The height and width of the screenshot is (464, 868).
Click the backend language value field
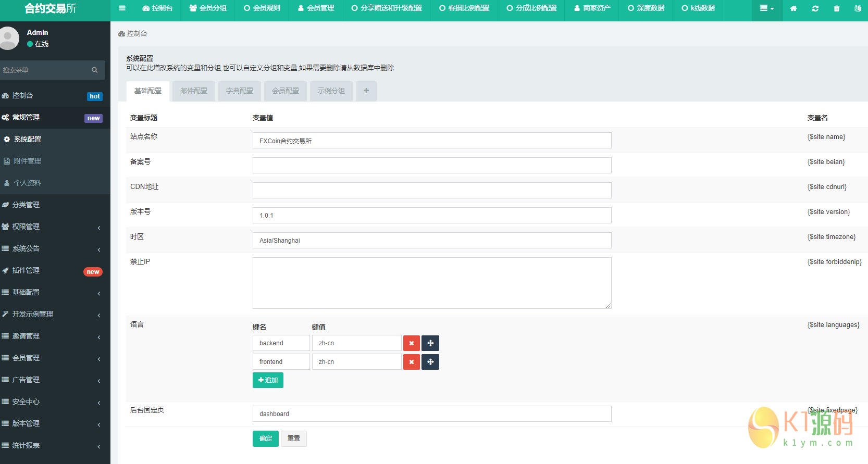357,343
